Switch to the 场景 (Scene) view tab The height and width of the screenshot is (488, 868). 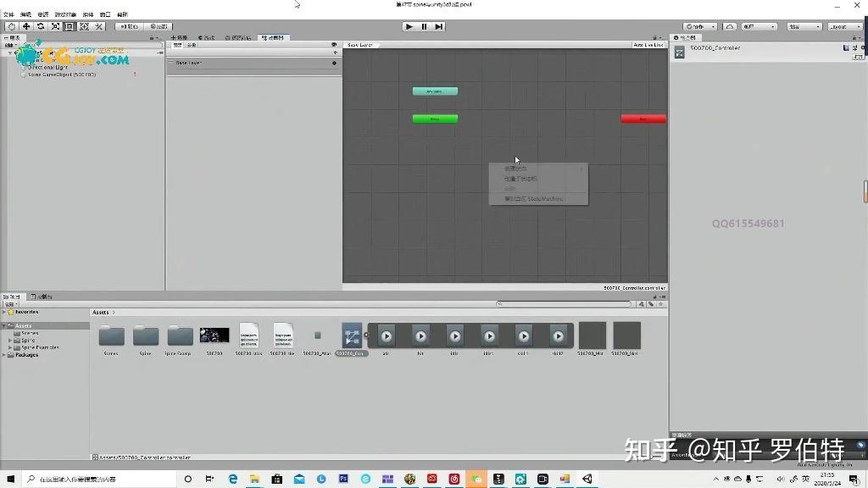coord(181,37)
